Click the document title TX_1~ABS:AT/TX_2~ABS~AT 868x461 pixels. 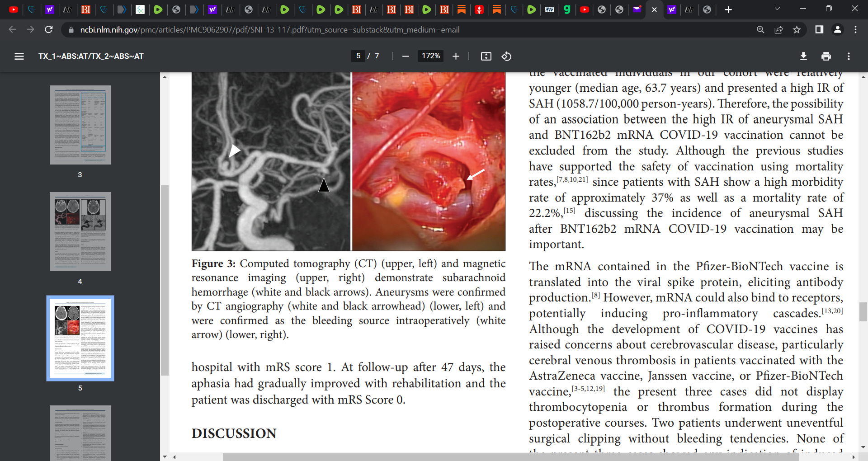coord(91,56)
